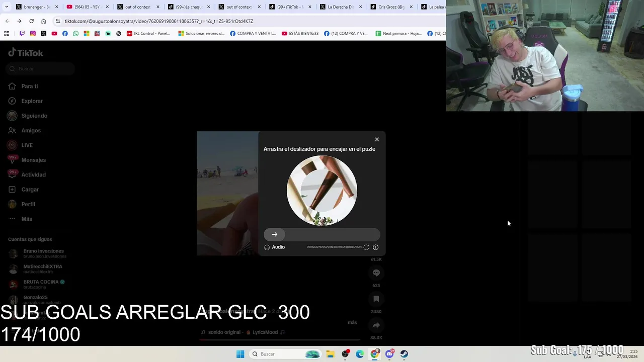Open X bookmark icon
The width and height of the screenshot is (644, 362).
point(43,34)
